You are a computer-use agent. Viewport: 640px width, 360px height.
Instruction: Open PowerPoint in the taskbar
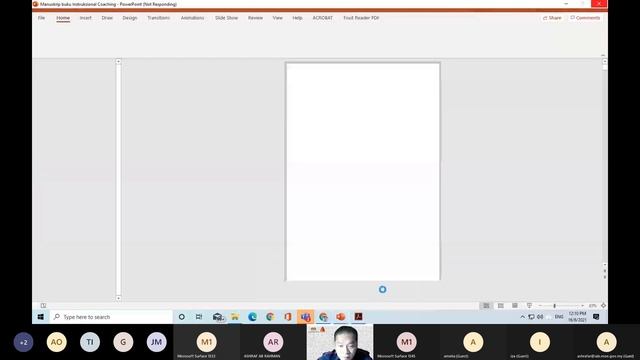pyautogui.click(x=340, y=317)
